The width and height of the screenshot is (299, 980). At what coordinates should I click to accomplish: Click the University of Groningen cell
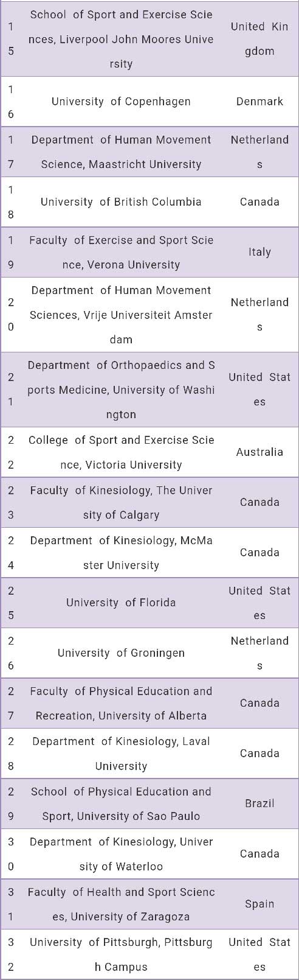121,653
